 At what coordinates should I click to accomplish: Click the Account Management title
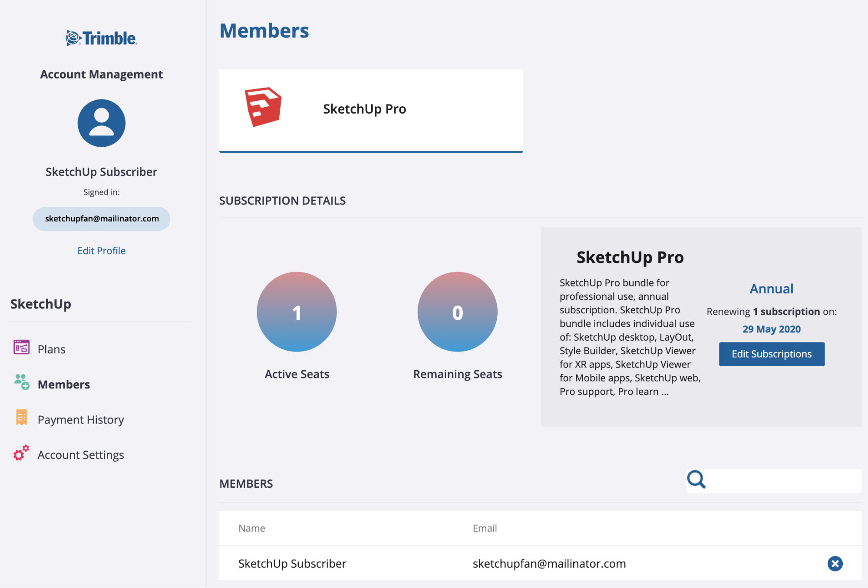coord(101,74)
